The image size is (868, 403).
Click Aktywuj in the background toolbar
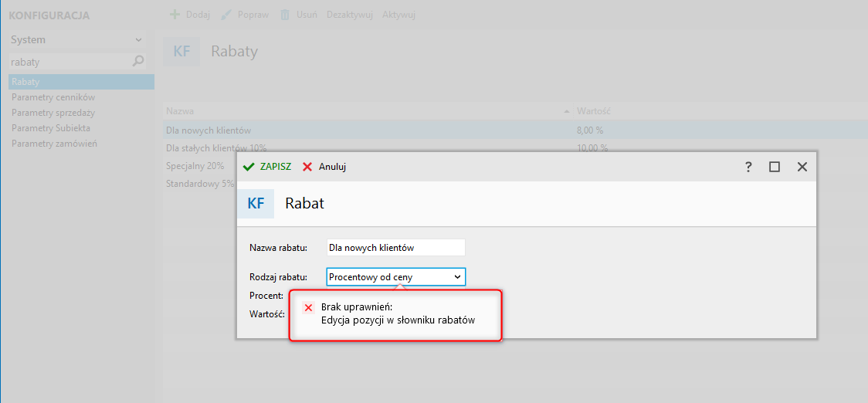[x=398, y=15]
